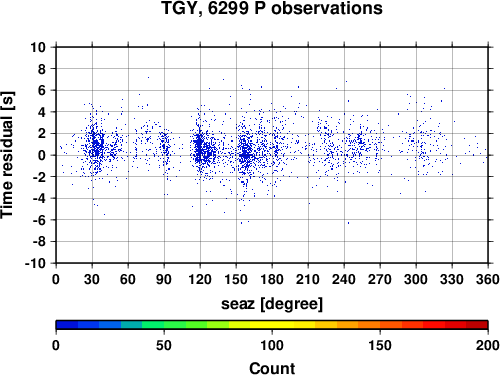Click the x-axis tick label 360
This screenshot has height=375, width=500.
(488, 279)
